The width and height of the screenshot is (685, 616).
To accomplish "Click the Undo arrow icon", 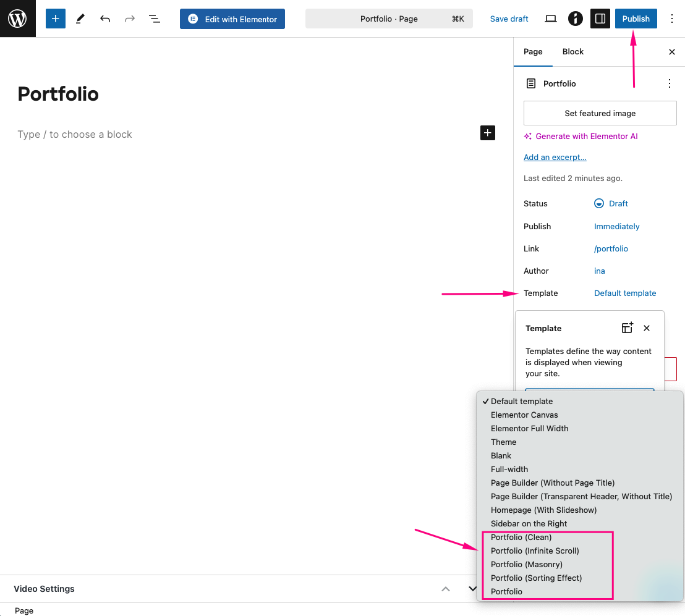I will click(x=105, y=19).
